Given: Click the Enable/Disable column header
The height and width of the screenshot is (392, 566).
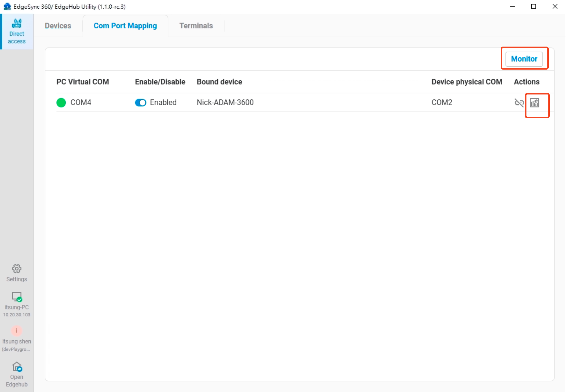Looking at the screenshot, I should [x=160, y=81].
